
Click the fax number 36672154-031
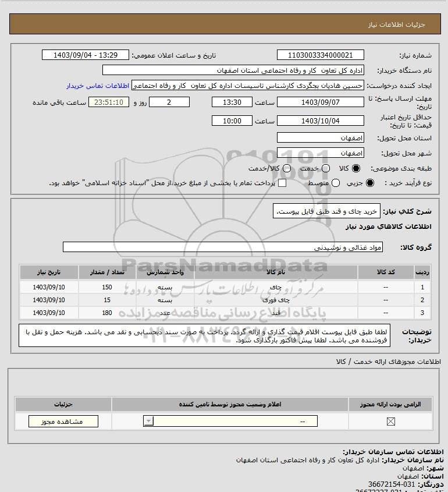point(392,484)
